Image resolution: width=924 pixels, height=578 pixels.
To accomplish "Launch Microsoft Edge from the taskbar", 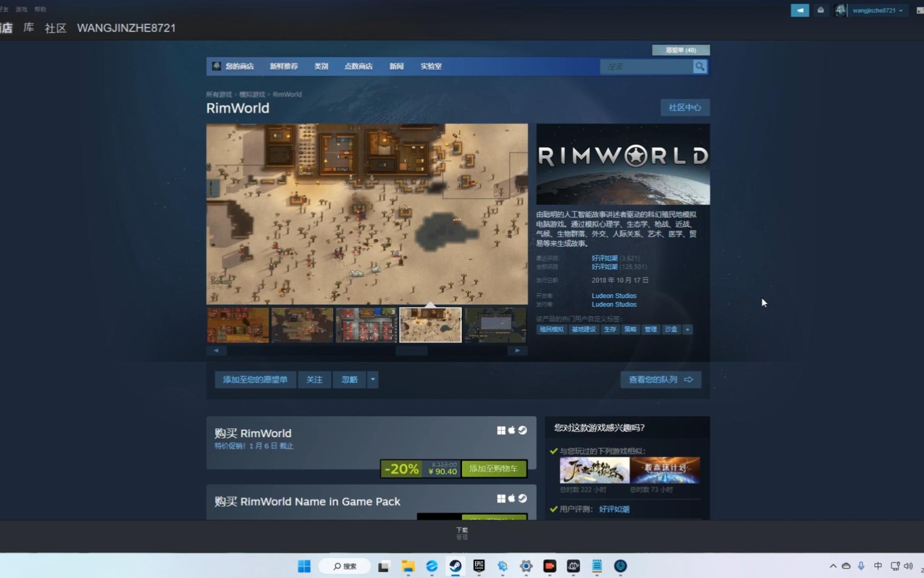I will click(x=432, y=566).
